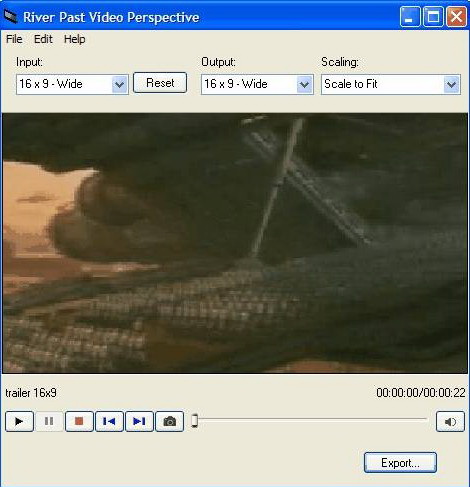The image size is (470, 487).
Task: Click the Export... button
Action: [400, 463]
